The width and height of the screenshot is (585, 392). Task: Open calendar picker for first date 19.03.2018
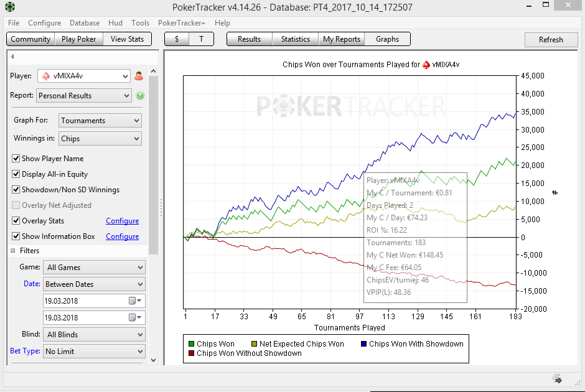point(134,301)
